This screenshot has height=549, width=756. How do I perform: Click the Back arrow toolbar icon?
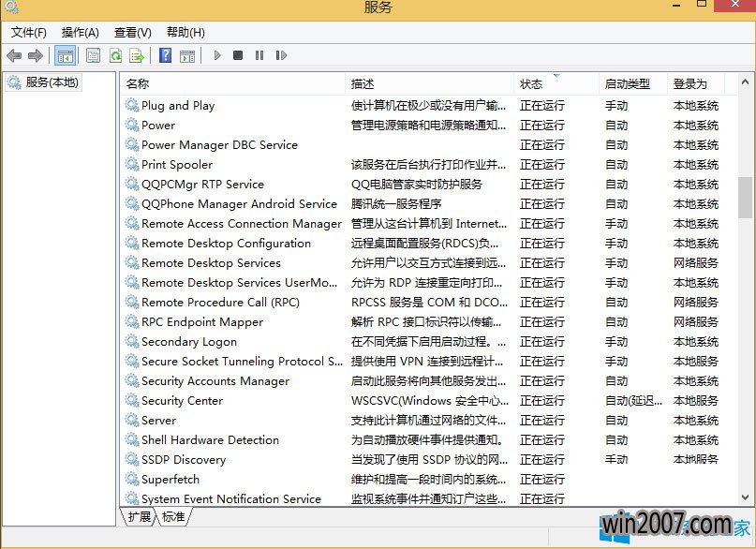pyautogui.click(x=14, y=56)
